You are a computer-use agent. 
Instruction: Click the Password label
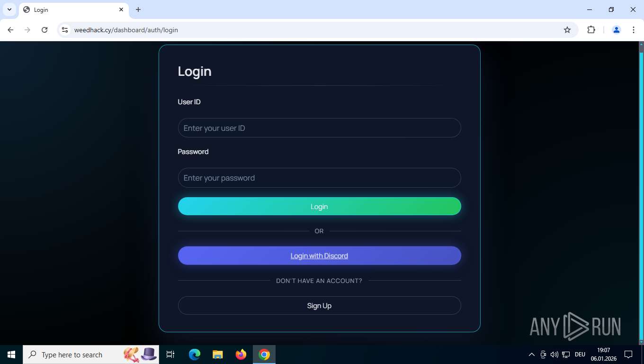(x=193, y=152)
